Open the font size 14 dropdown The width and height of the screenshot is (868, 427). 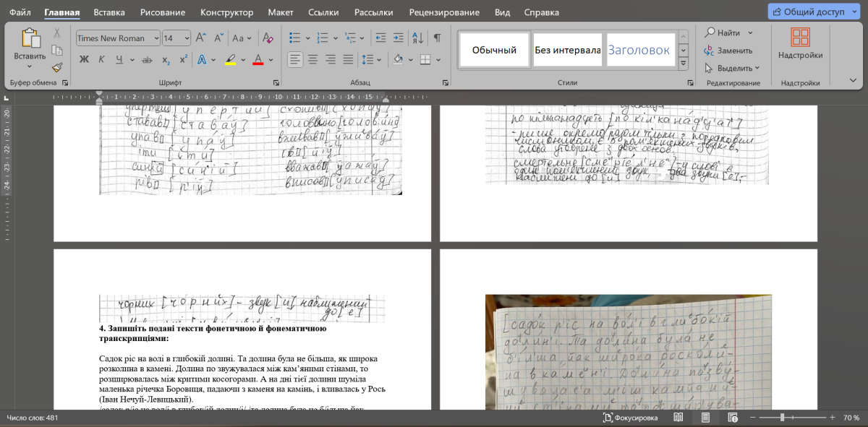pyautogui.click(x=187, y=38)
